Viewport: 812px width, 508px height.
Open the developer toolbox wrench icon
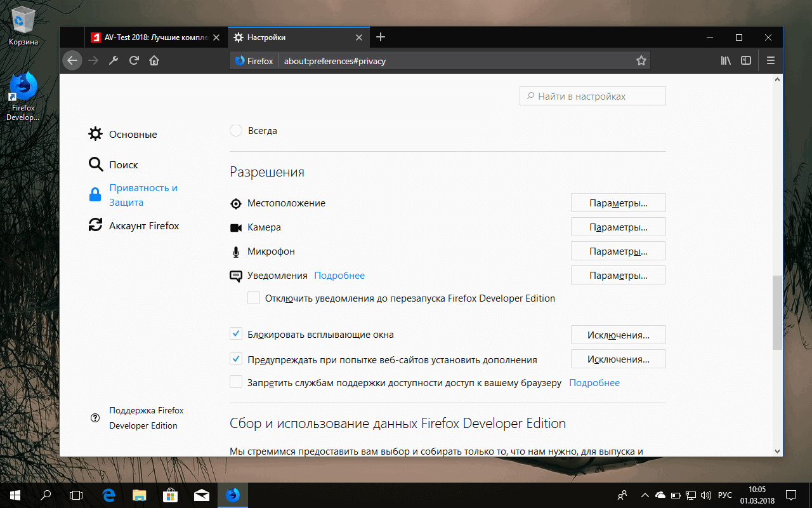pyautogui.click(x=113, y=60)
